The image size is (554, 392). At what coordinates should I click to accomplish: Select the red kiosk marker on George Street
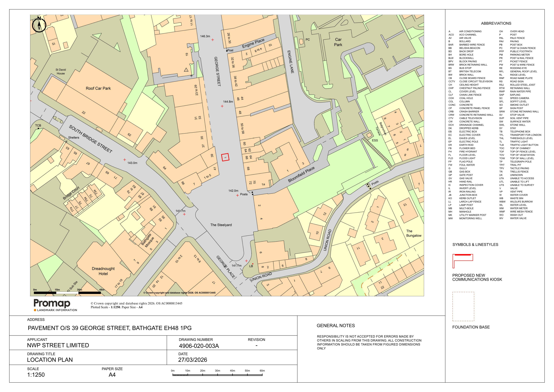click(225, 157)
